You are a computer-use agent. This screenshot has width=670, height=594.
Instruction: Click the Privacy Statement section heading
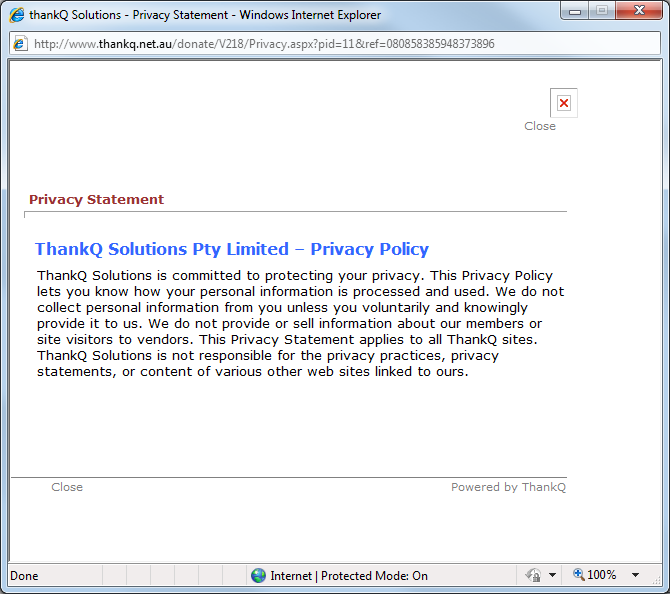click(x=96, y=199)
